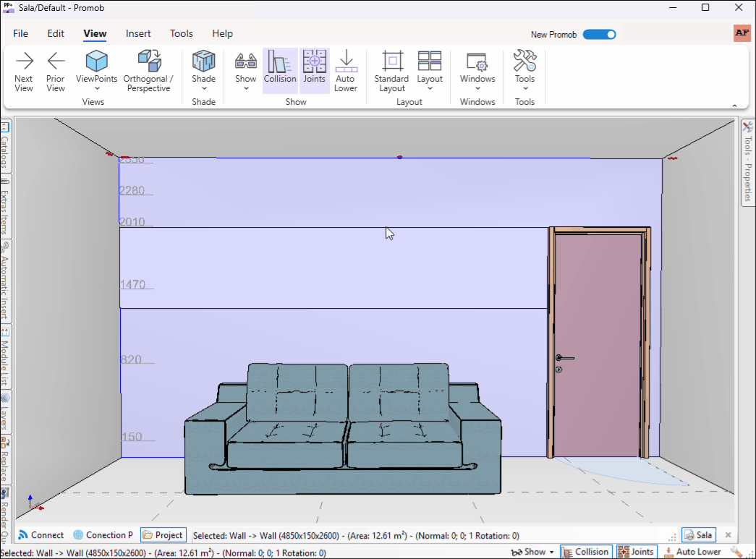Screen dimensions: 756x559
Task: Toggle the New Promob switch
Action: point(599,34)
